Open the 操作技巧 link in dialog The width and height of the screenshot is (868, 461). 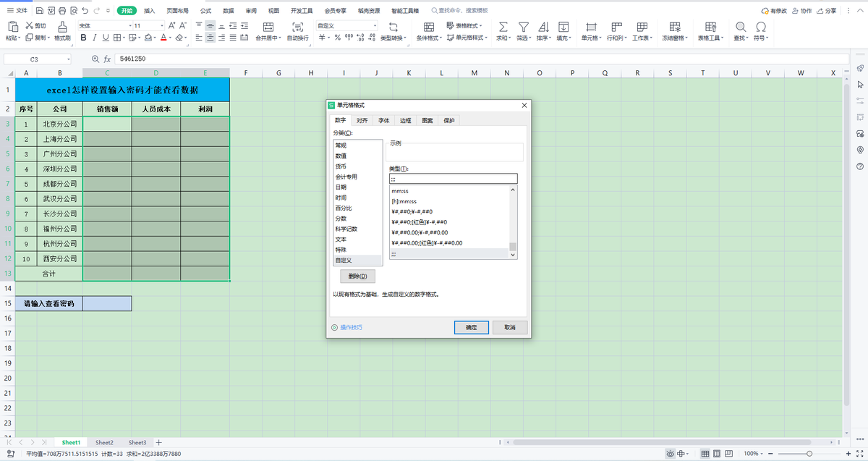[x=351, y=328]
